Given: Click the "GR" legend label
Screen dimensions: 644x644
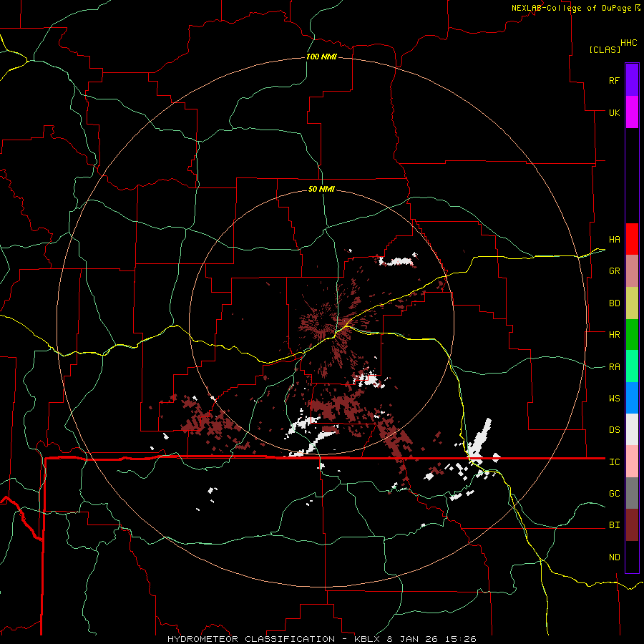Looking at the screenshot, I should point(614,271).
